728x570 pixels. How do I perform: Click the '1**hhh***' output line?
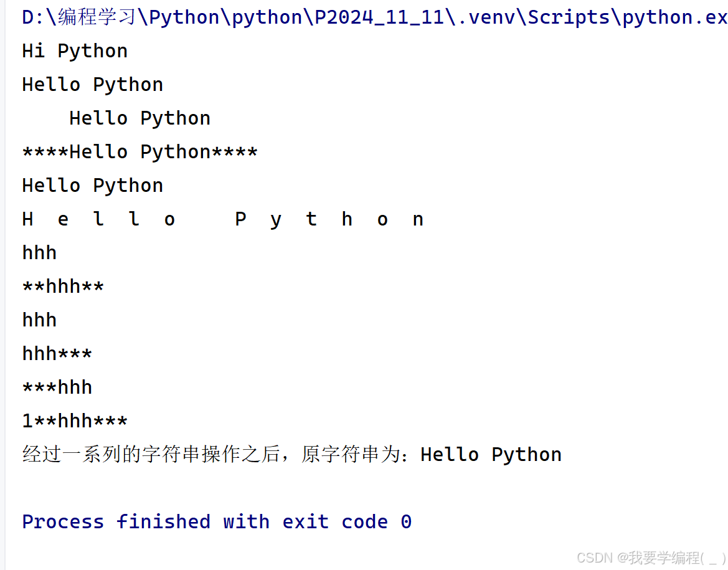[75, 421]
